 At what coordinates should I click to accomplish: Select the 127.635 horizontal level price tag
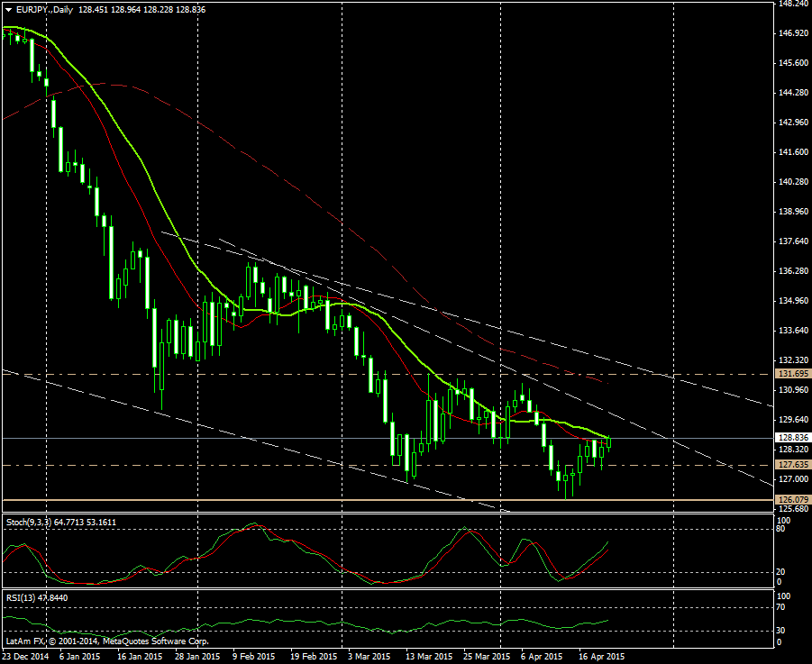coord(792,465)
